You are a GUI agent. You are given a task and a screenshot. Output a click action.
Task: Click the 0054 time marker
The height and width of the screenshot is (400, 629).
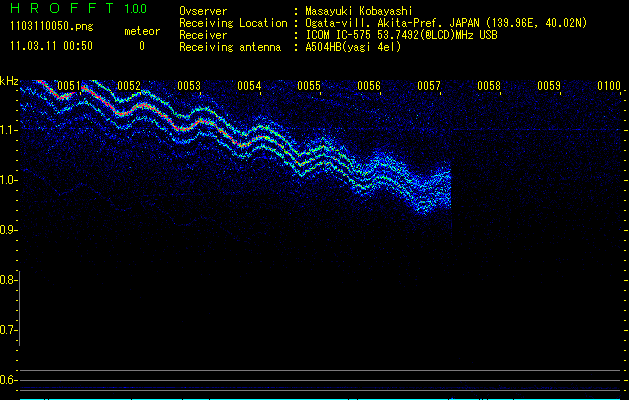tap(249, 86)
